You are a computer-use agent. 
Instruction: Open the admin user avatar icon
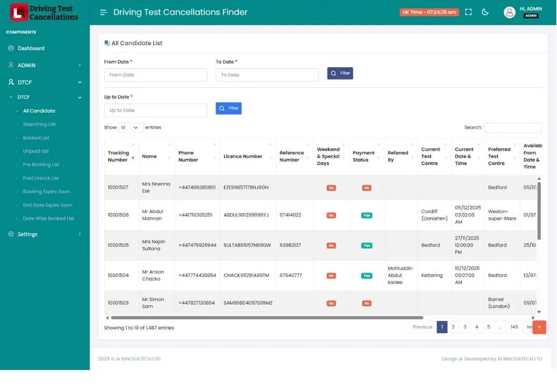(509, 13)
